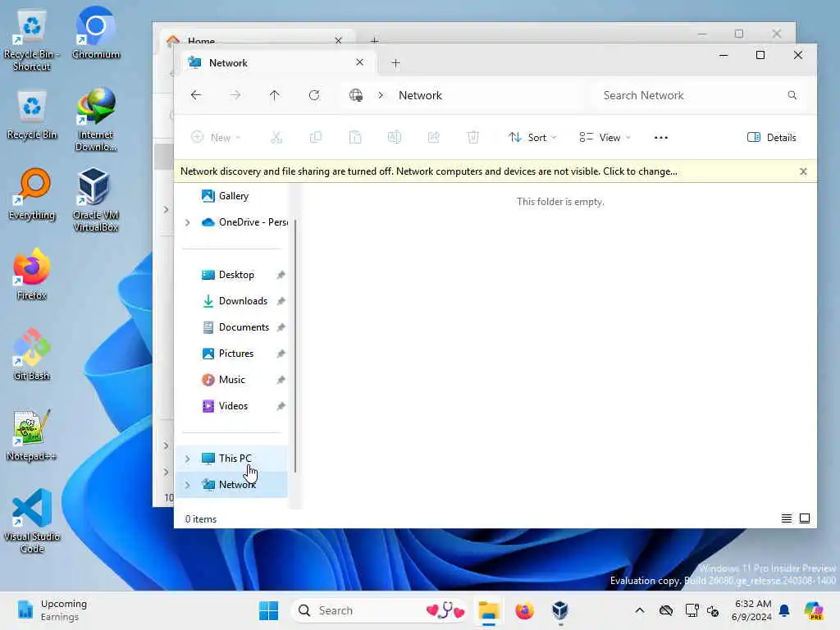Open the New item dropdown
Screen dimensions: 840x630
pyautogui.click(x=216, y=138)
